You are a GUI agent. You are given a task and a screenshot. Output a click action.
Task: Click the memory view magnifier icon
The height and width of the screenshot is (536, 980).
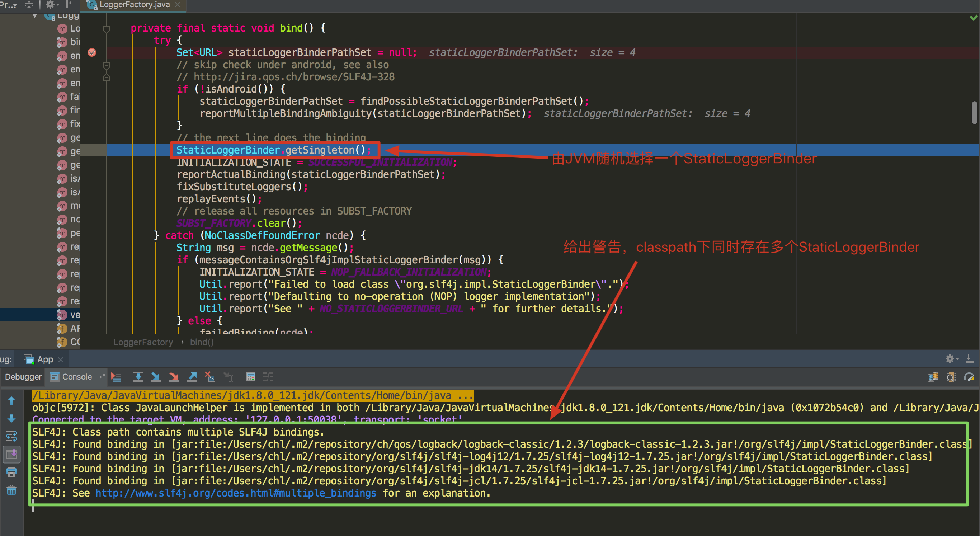tap(951, 377)
